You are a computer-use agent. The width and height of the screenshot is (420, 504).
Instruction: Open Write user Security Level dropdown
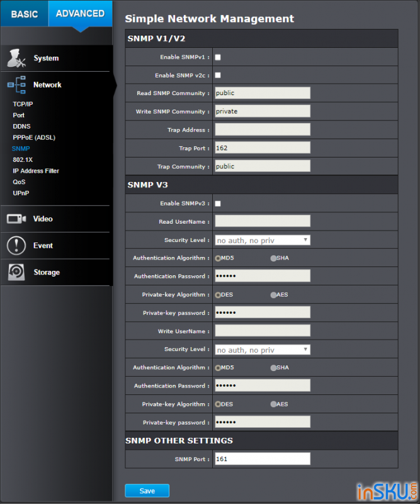click(x=263, y=350)
